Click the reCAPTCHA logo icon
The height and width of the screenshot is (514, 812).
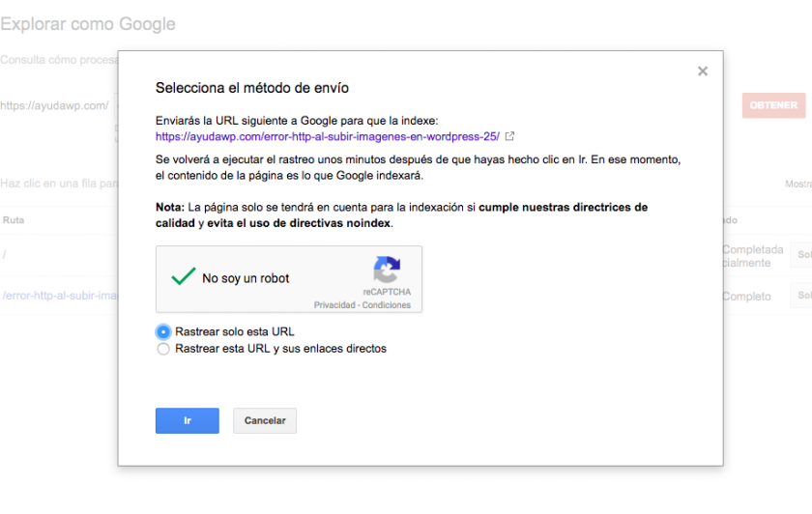coord(387,270)
